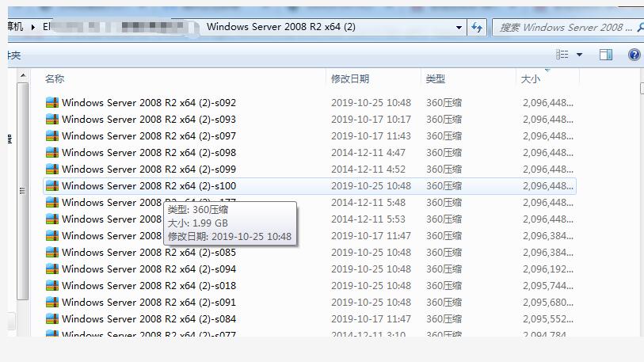Screen dimensions: 644x362
Task: Expand the breadcrumb arrow before the drive letter
Action: coord(33,28)
